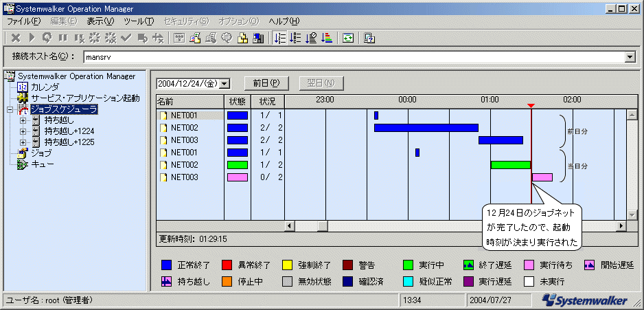Open the ファイル(F) menu
This screenshot has width=644, height=310.
click(24, 21)
